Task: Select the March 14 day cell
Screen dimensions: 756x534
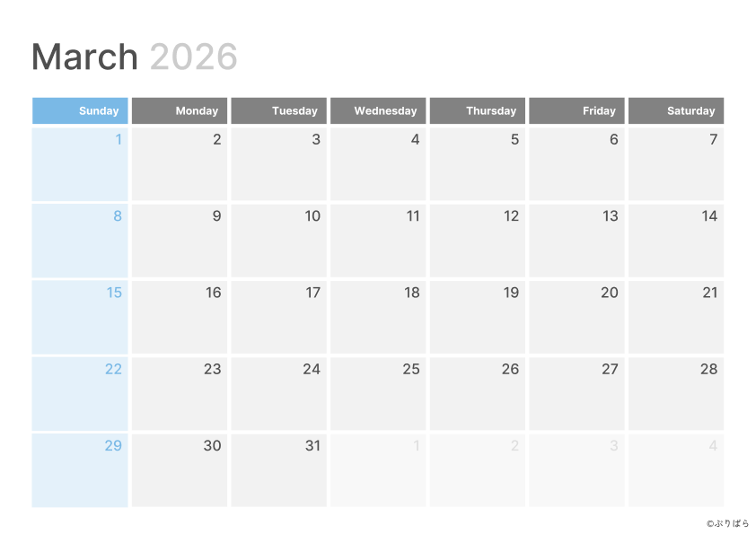Action: [x=675, y=241]
